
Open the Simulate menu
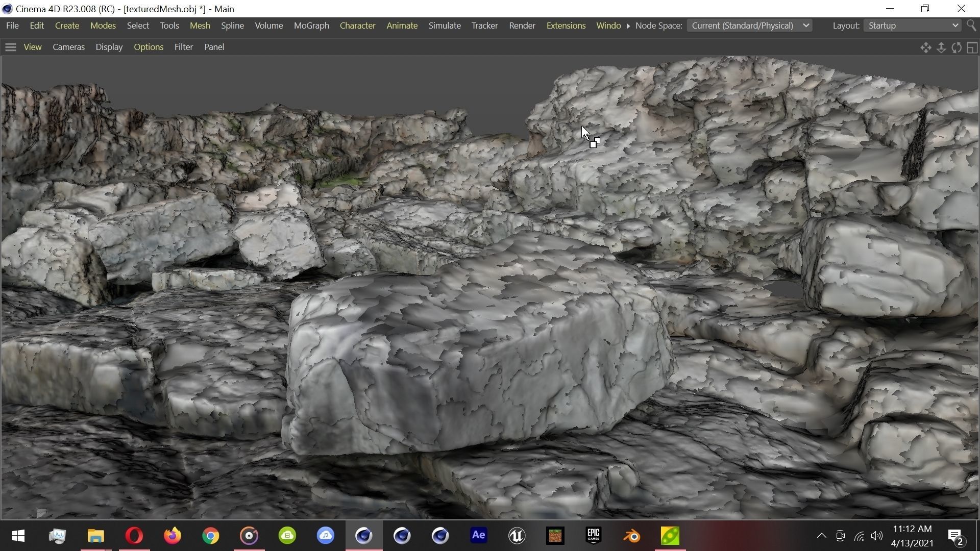pyautogui.click(x=445, y=26)
